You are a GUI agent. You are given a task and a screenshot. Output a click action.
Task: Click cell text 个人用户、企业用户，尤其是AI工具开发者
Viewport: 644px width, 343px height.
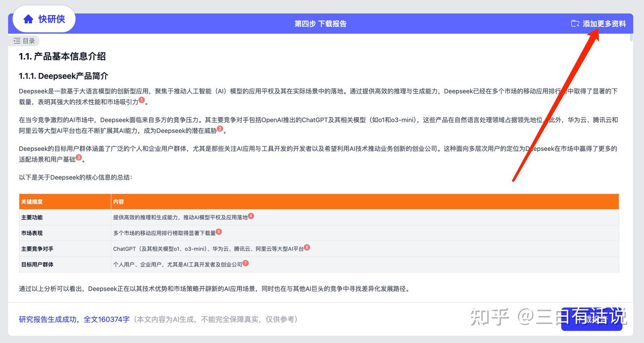pos(178,264)
